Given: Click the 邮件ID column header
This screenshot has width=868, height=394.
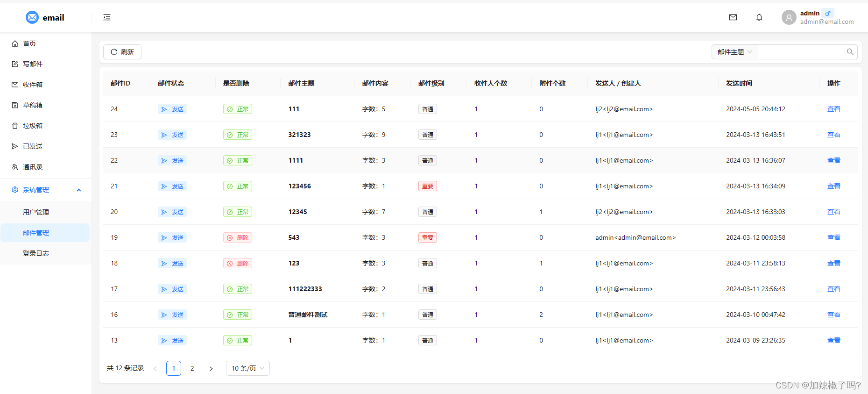Looking at the screenshot, I should 120,83.
